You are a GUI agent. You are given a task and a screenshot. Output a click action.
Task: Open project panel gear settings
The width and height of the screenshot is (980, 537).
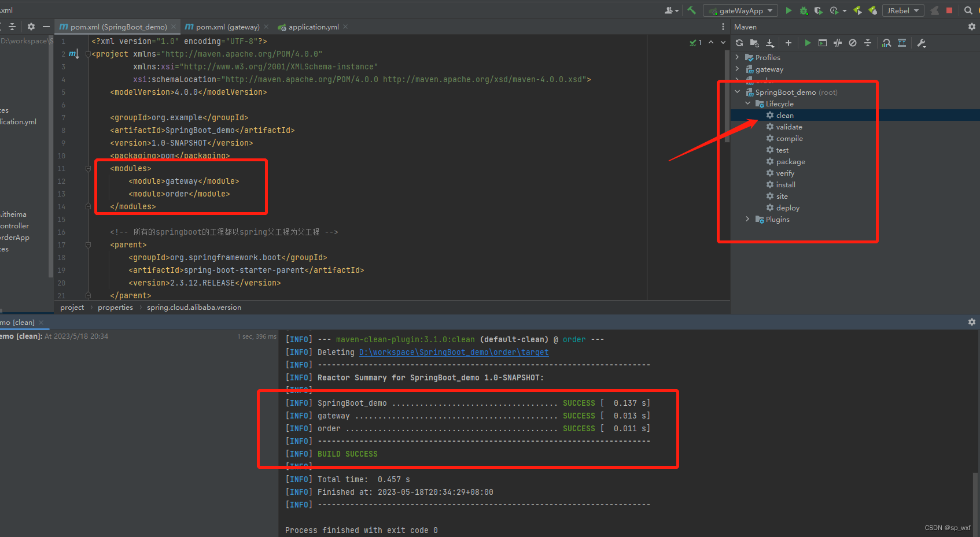click(x=31, y=27)
